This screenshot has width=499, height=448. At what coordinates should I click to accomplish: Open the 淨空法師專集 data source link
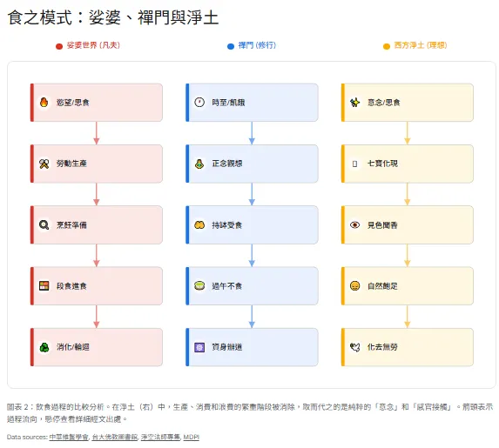point(160,438)
